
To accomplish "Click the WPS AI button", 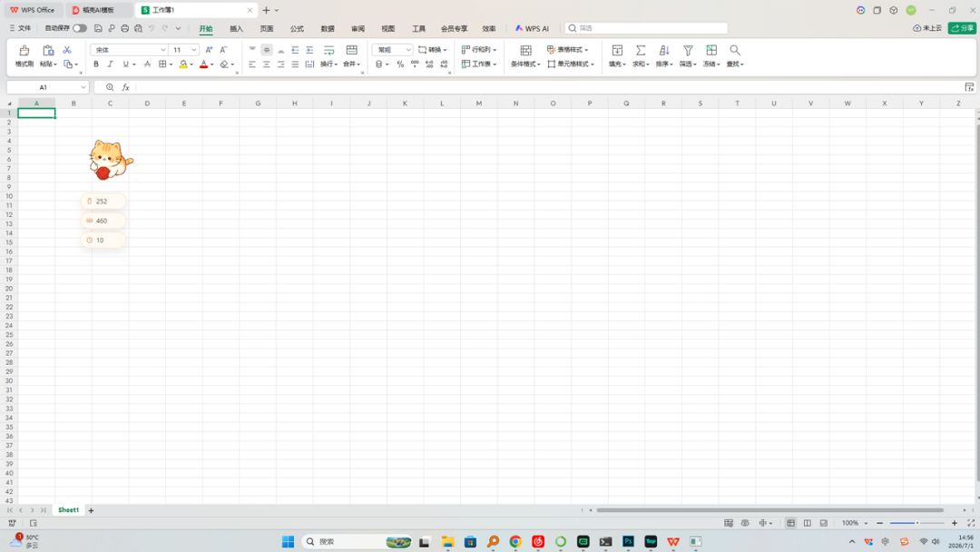I will 532,29.
